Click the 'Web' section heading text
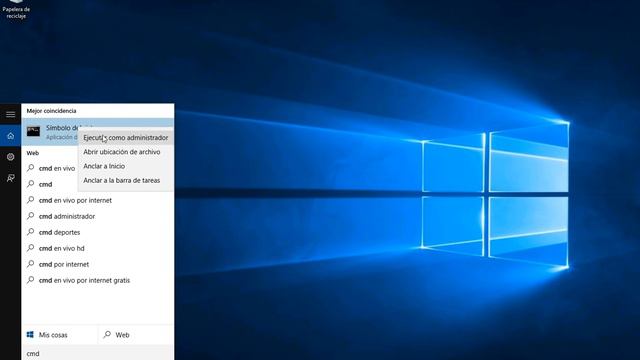 [33, 153]
